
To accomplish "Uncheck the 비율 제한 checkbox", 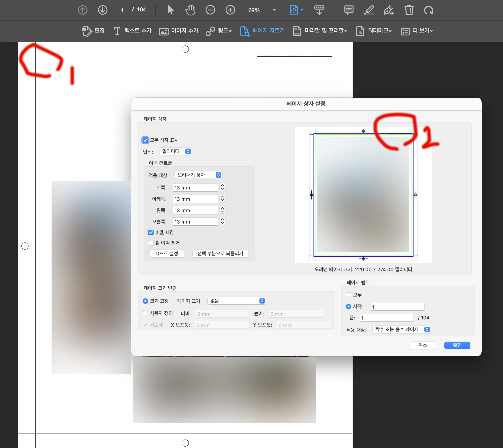I will tap(151, 232).
